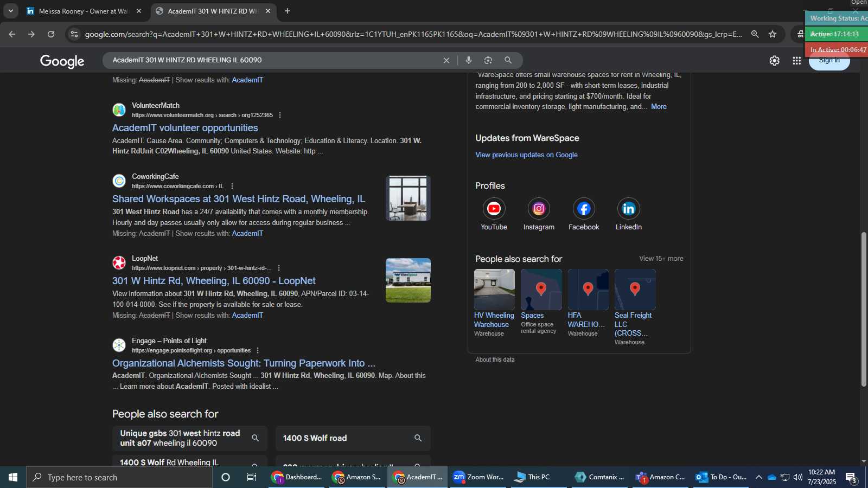Image resolution: width=868 pixels, height=488 pixels.
Task: Open Organizational Alchemists Sought result
Action: (244, 363)
